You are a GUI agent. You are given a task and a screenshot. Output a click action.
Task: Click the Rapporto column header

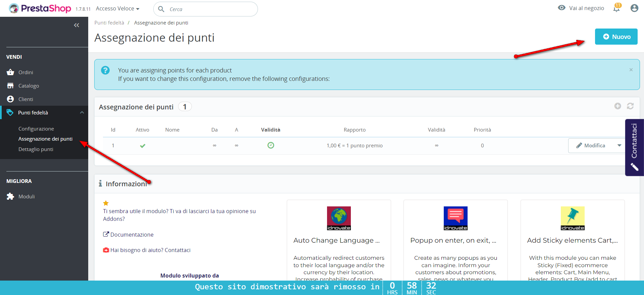pyautogui.click(x=355, y=130)
